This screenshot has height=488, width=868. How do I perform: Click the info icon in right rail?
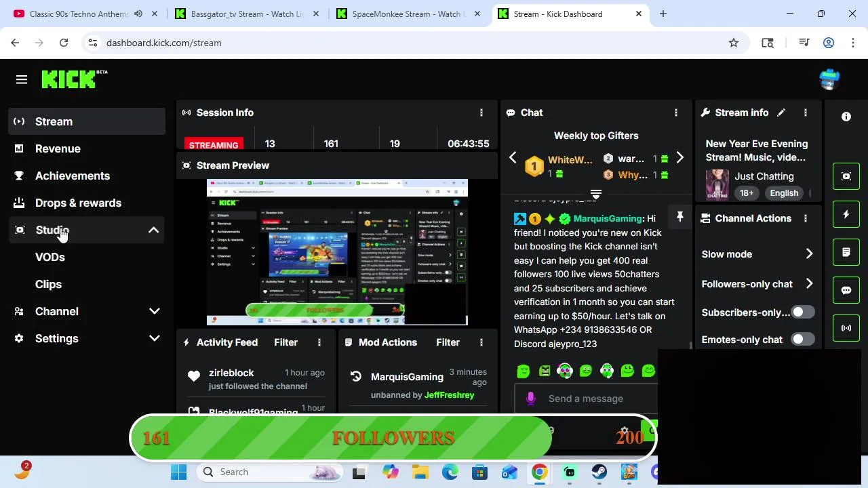[x=846, y=117]
